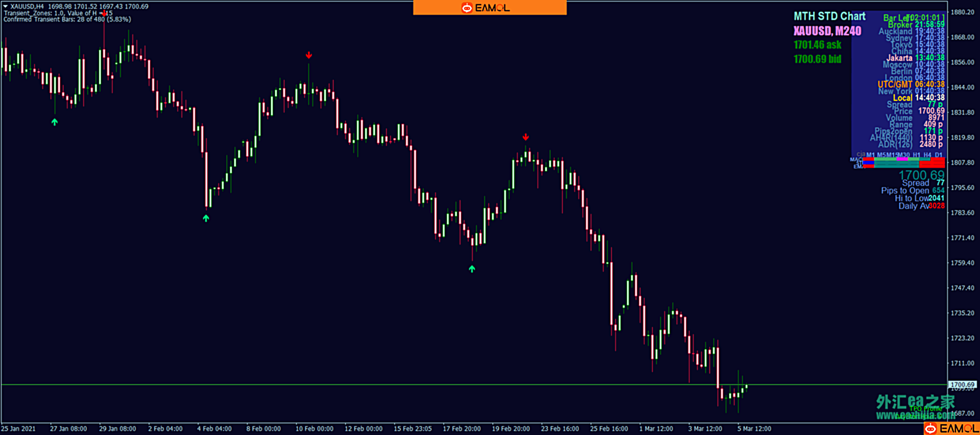Viewport: 980px width, 435px height.
Task: Click the EAMOL logo in bottom-right corner
Action: pos(951,428)
